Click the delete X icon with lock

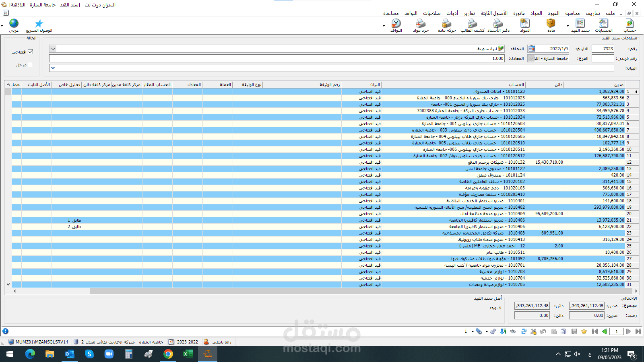[533, 331]
